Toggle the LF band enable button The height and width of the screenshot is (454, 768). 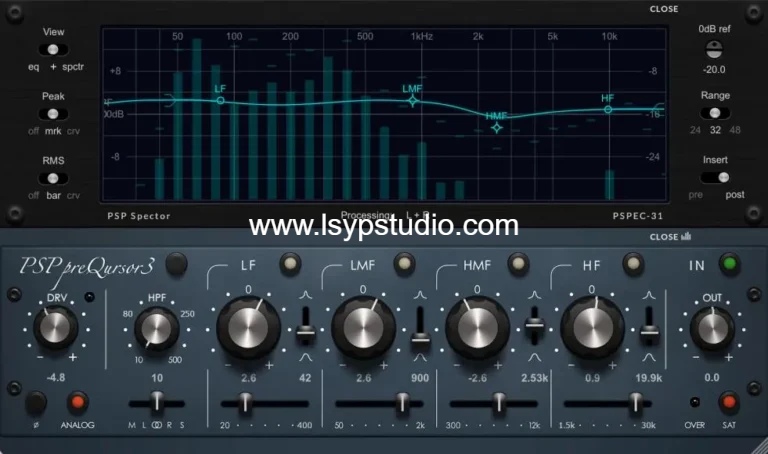[290, 264]
